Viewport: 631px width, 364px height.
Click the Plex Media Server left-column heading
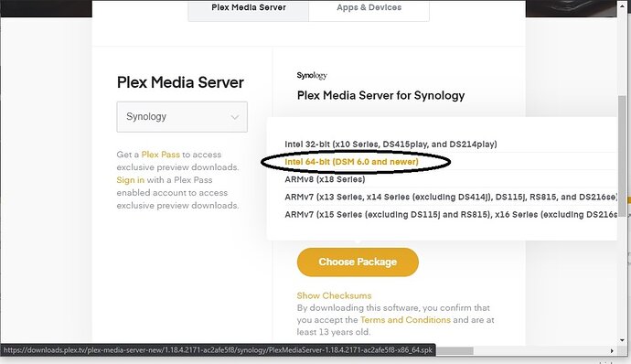(x=180, y=82)
